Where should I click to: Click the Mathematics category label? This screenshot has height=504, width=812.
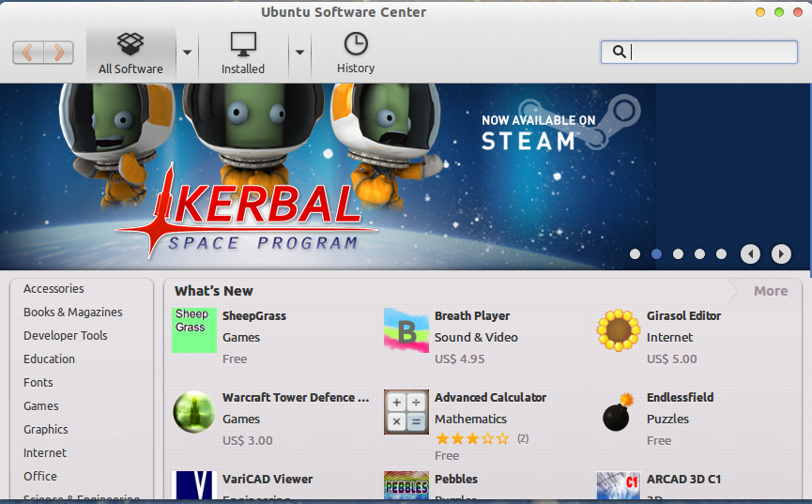pyautogui.click(x=470, y=419)
